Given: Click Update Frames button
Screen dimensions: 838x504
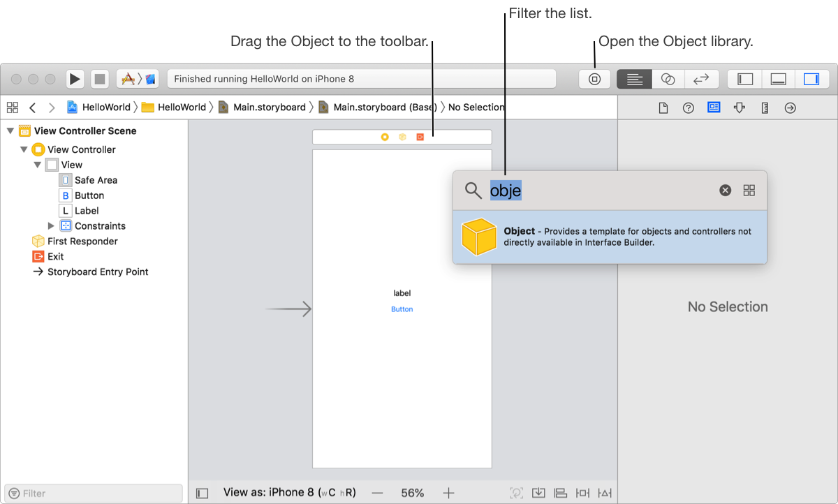Looking at the screenshot, I should (517, 493).
